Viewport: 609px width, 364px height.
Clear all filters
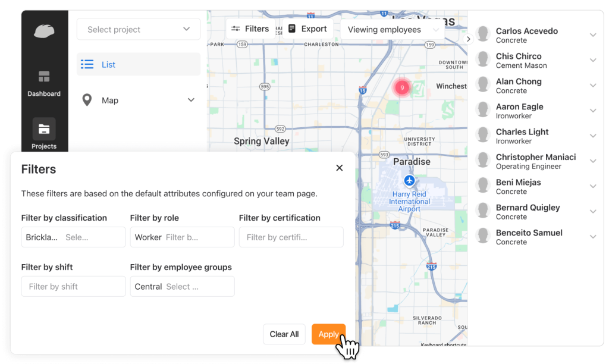(284, 334)
